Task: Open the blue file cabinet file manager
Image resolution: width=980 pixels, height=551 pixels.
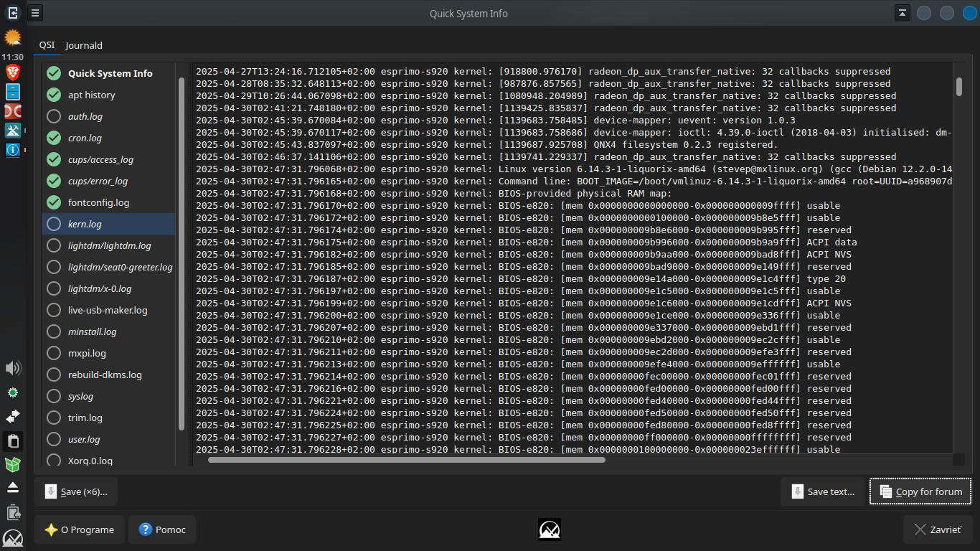Action: pyautogui.click(x=13, y=92)
